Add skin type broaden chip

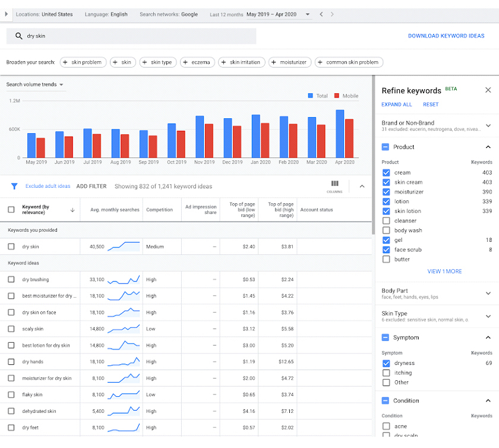point(158,62)
